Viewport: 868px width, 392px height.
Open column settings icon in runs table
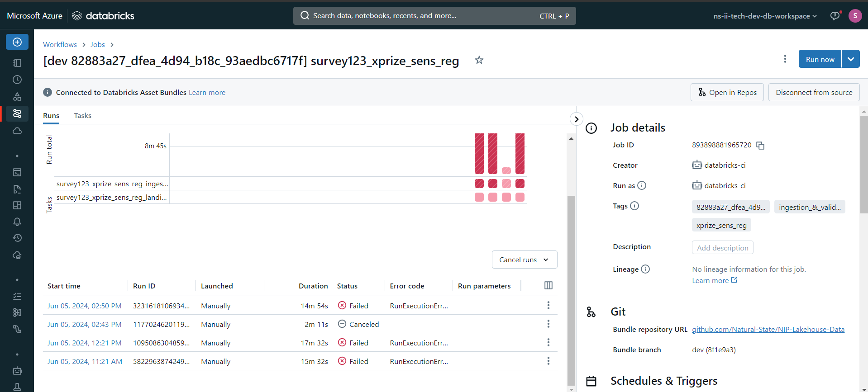coord(548,285)
